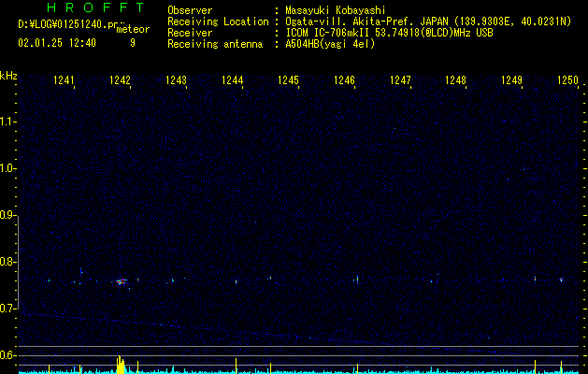
Task: Click the "meteor" count label
Action: pos(133,29)
